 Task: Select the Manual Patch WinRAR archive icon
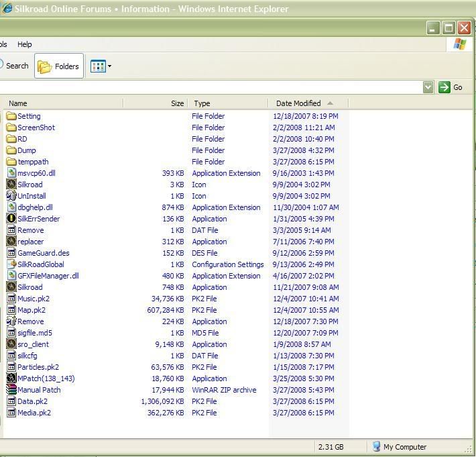(11, 389)
